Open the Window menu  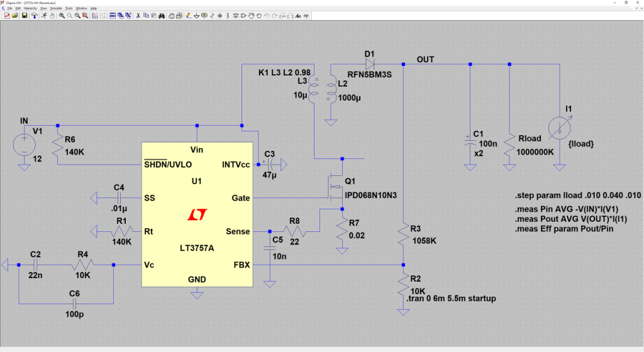point(81,8)
